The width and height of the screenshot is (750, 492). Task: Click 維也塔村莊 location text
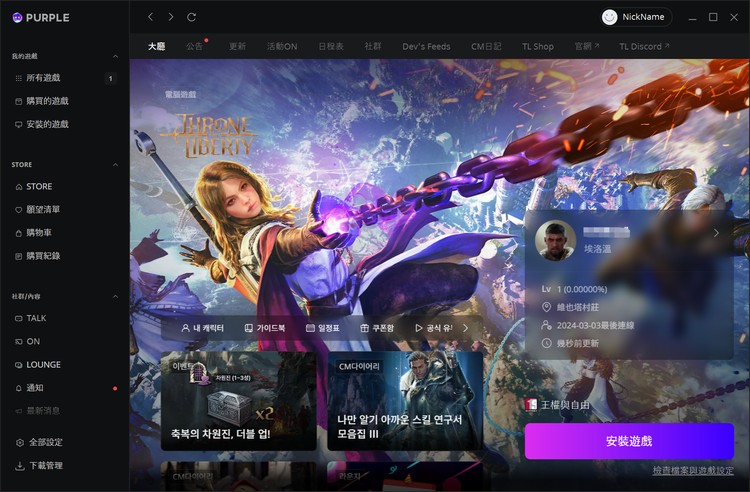(x=577, y=307)
